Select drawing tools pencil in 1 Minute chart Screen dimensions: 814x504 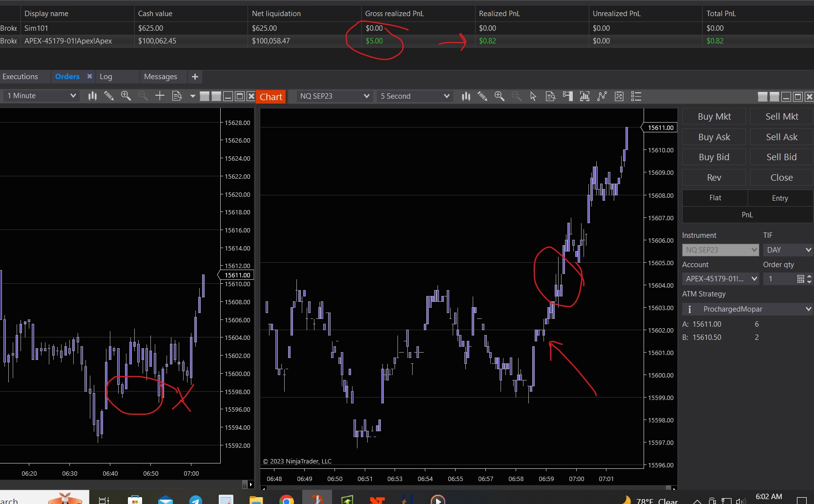point(109,96)
